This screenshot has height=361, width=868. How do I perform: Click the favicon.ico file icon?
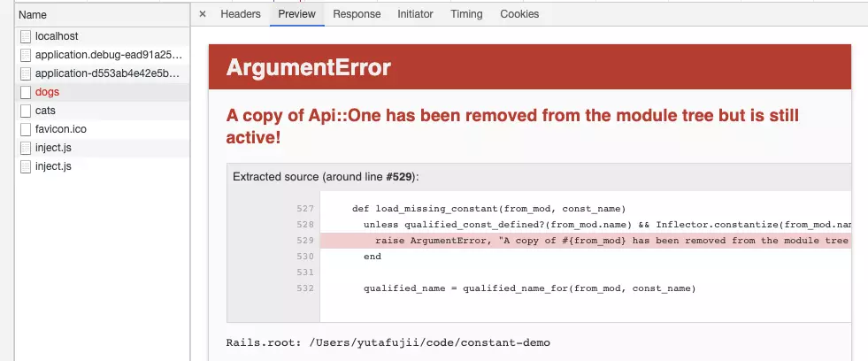(x=26, y=129)
